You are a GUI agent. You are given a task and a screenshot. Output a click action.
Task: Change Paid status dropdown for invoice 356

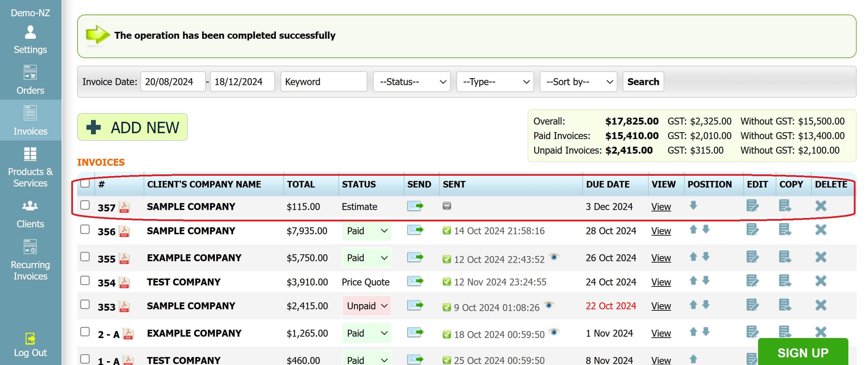(367, 231)
